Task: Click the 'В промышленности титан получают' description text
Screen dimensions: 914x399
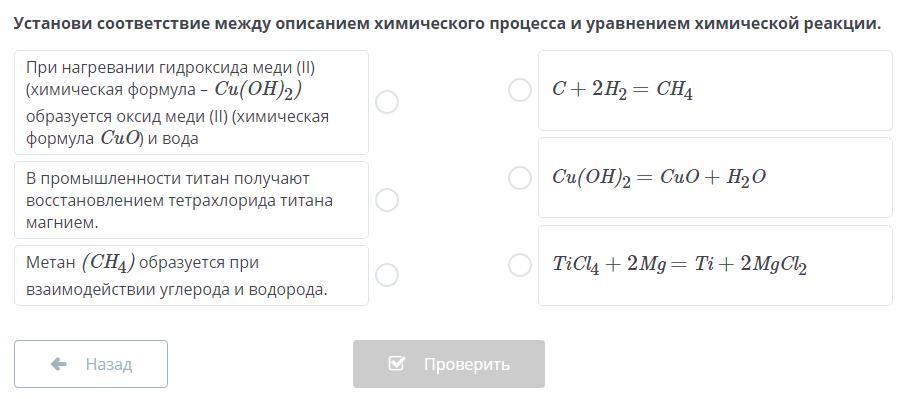Action: [168, 178]
